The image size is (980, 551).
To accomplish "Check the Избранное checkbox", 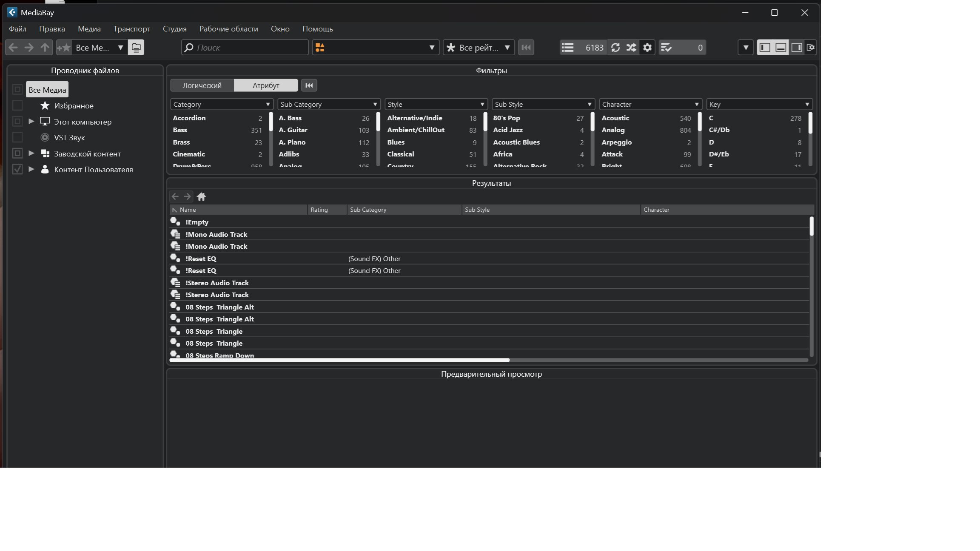I will pyautogui.click(x=17, y=105).
